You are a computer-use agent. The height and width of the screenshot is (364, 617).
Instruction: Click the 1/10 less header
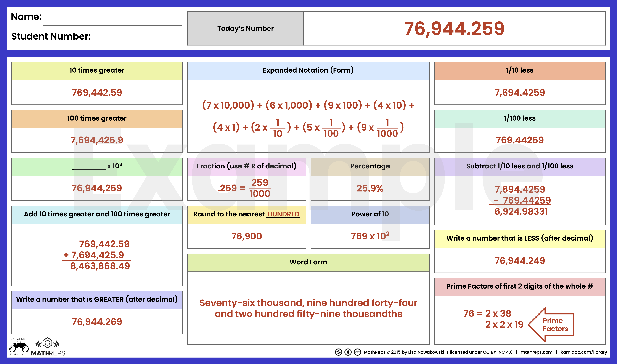tap(520, 71)
